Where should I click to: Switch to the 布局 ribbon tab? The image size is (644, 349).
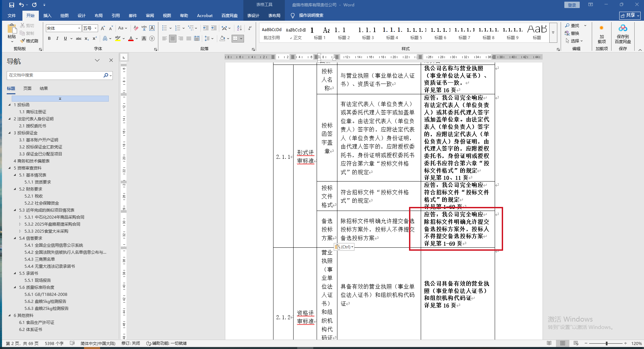tap(99, 16)
